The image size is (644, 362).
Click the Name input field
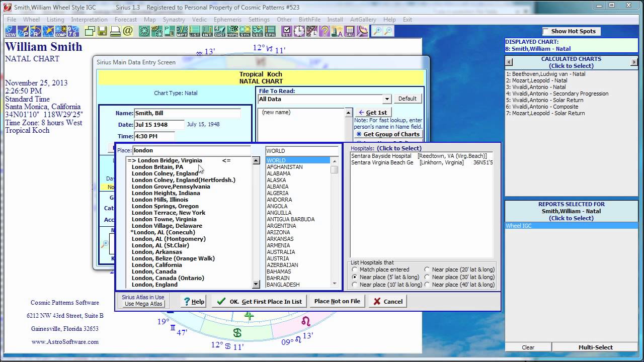tap(187, 114)
